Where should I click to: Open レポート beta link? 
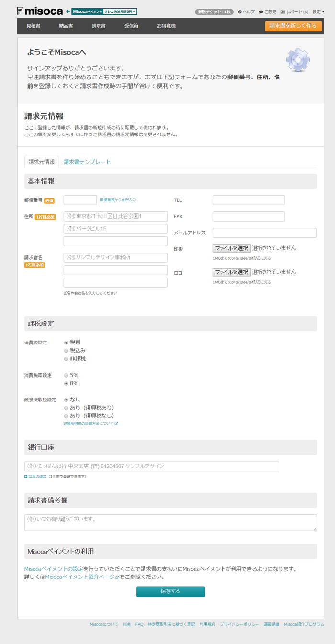click(294, 11)
